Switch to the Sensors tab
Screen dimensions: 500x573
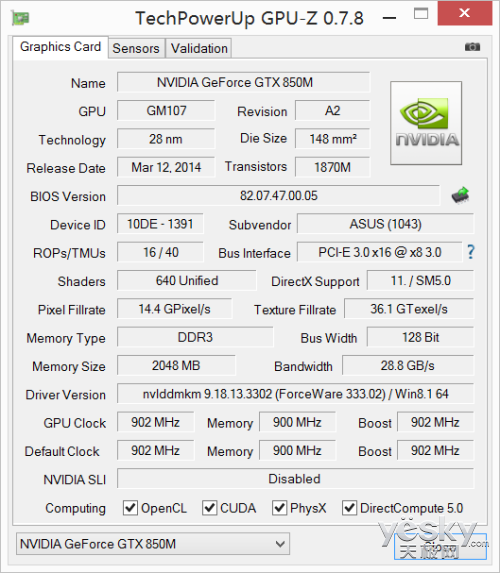(x=136, y=48)
